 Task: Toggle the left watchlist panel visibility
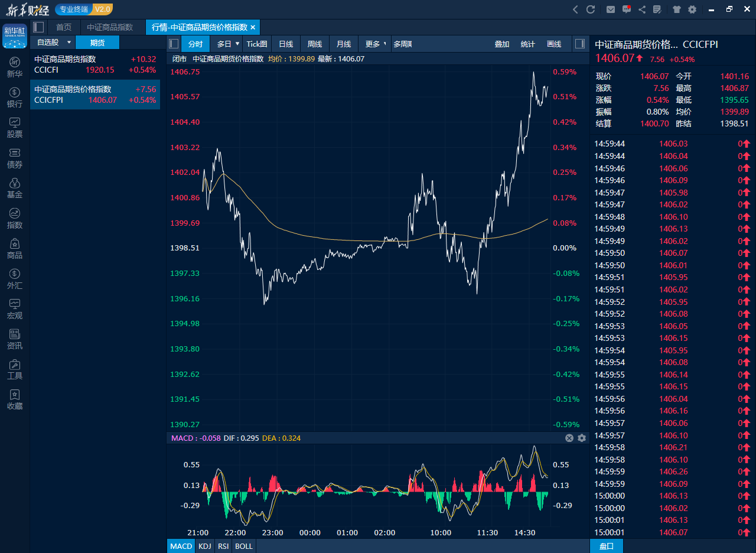[174, 44]
